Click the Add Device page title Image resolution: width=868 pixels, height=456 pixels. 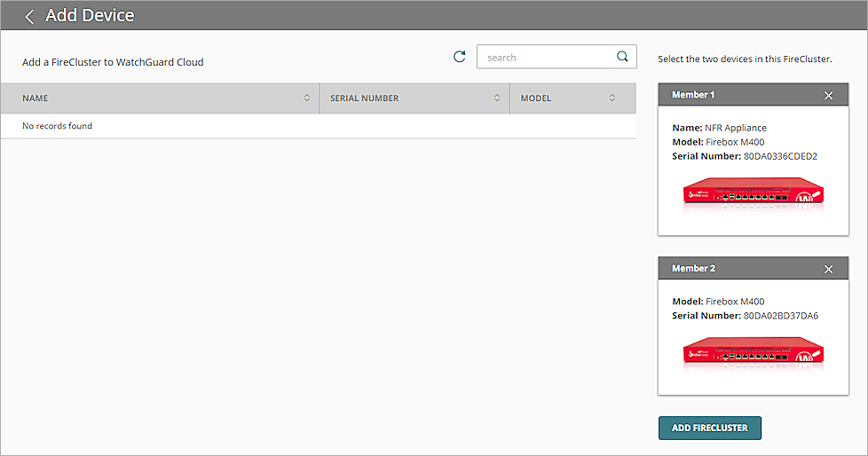[90, 15]
